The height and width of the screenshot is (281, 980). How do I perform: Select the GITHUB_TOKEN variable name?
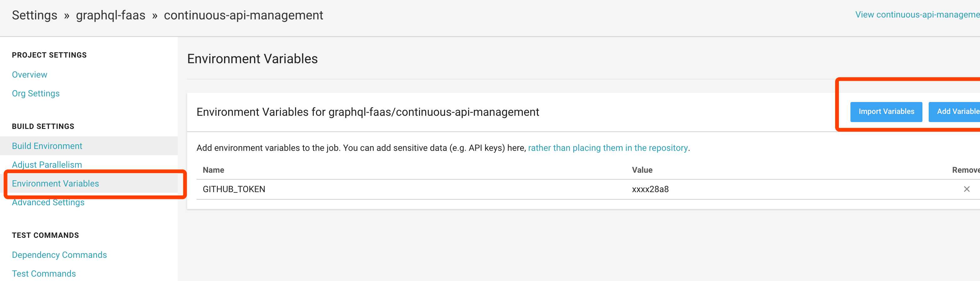click(234, 189)
